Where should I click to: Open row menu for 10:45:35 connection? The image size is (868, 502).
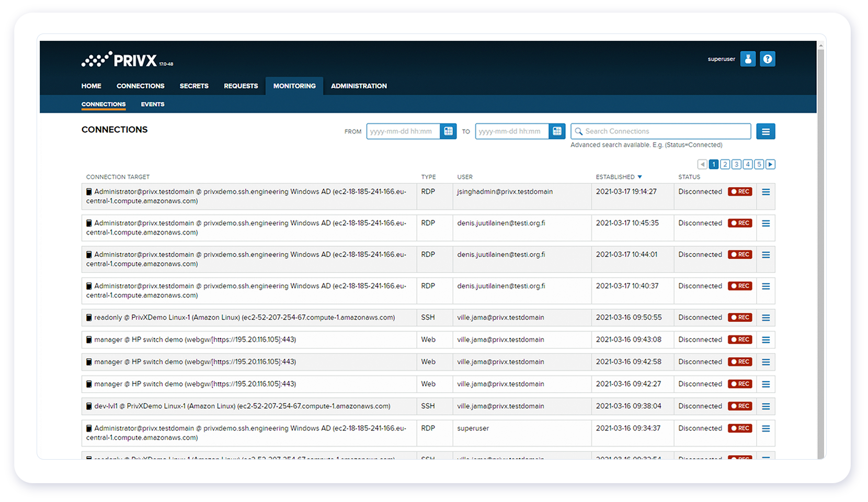[766, 223]
